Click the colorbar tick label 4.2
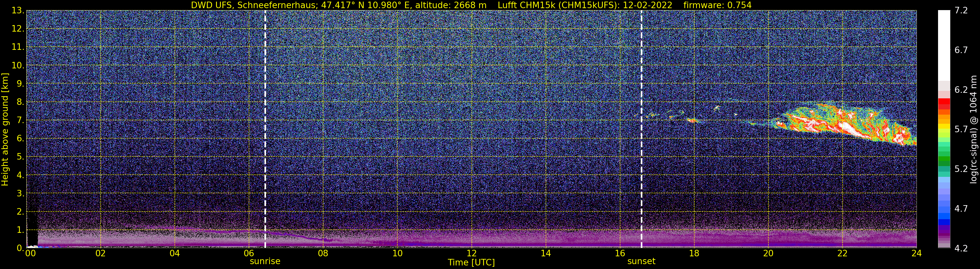 click(961, 248)
